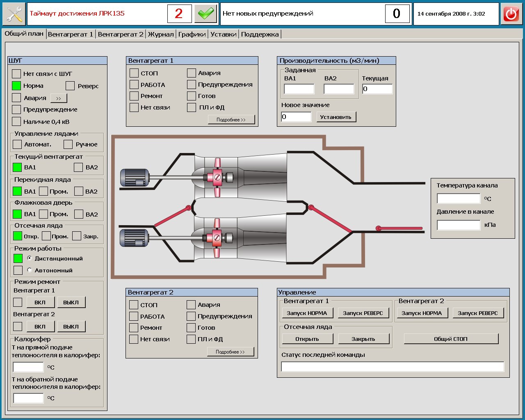Screen dimensions: 525x420
Task: Switch to the Журнал tab
Action: tap(160, 34)
